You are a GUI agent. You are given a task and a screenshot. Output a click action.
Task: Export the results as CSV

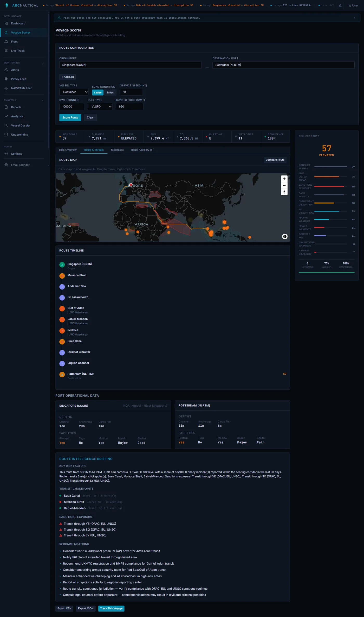coord(64,608)
